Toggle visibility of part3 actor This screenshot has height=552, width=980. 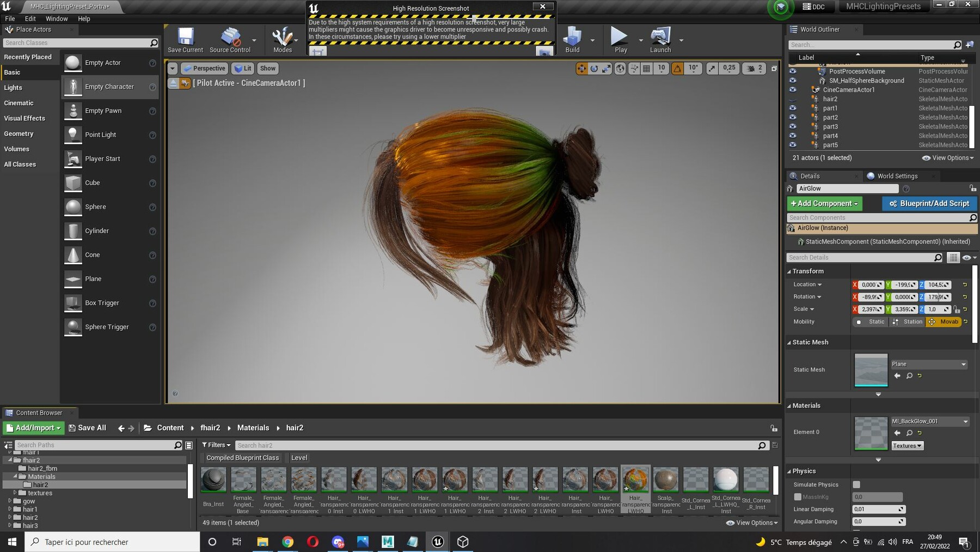click(793, 126)
